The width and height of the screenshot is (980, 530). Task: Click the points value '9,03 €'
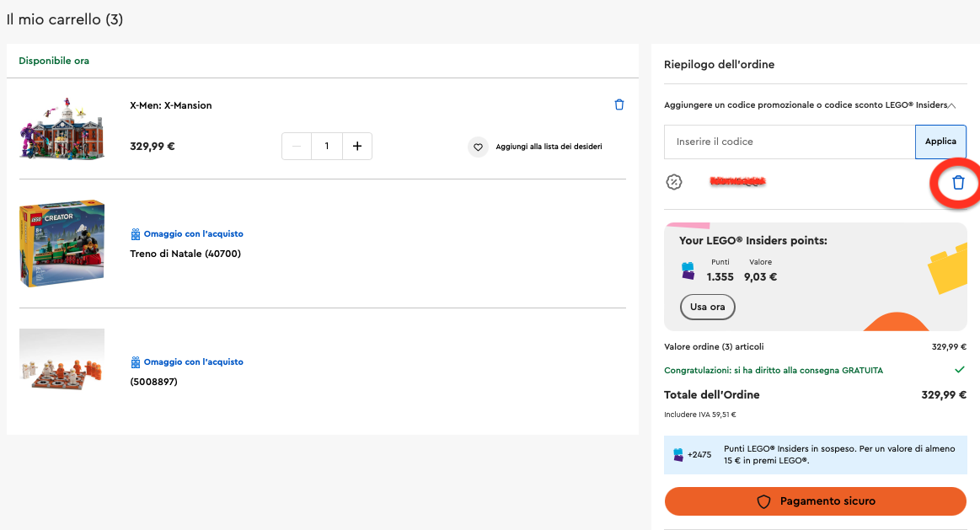click(761, 277)
